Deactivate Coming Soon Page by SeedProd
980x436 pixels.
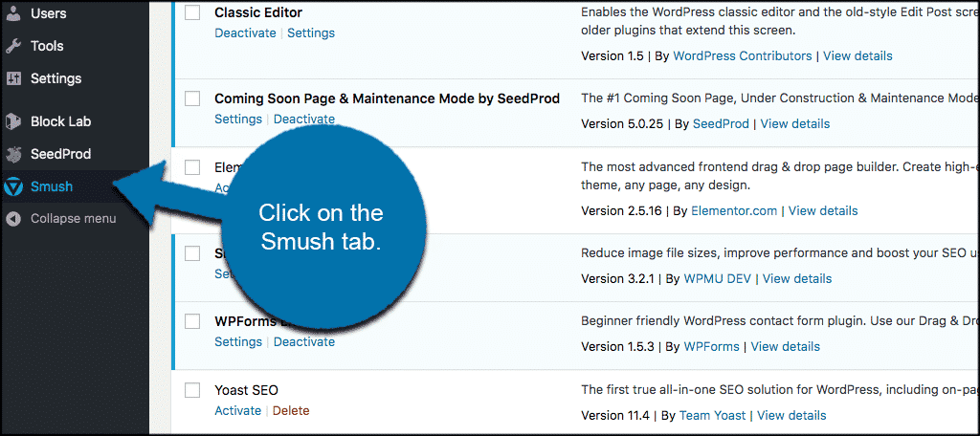tap(304, 120)
